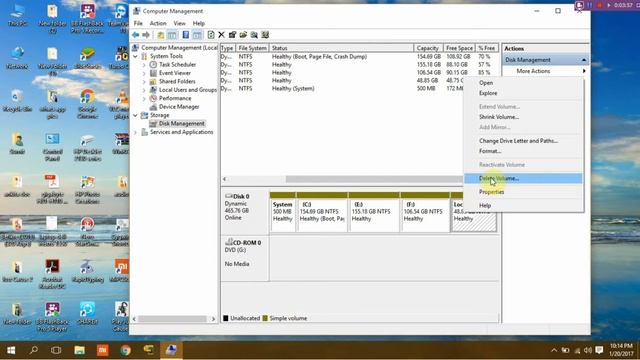Expand Services and Applications node
This screenshot has width=640, height=360.
[136, 132]
